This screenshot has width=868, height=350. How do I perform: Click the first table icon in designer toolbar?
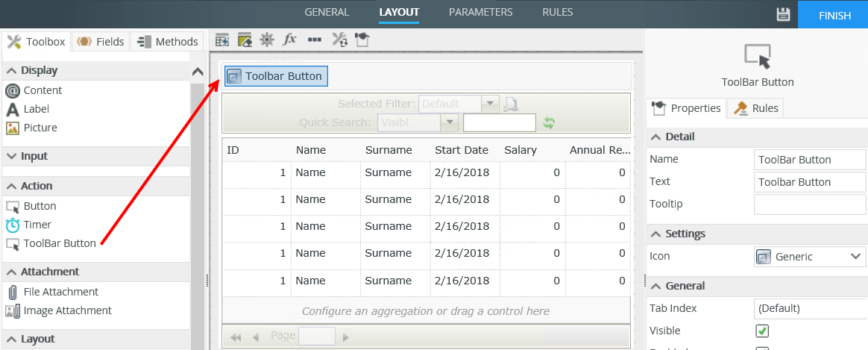coord(221,40)
